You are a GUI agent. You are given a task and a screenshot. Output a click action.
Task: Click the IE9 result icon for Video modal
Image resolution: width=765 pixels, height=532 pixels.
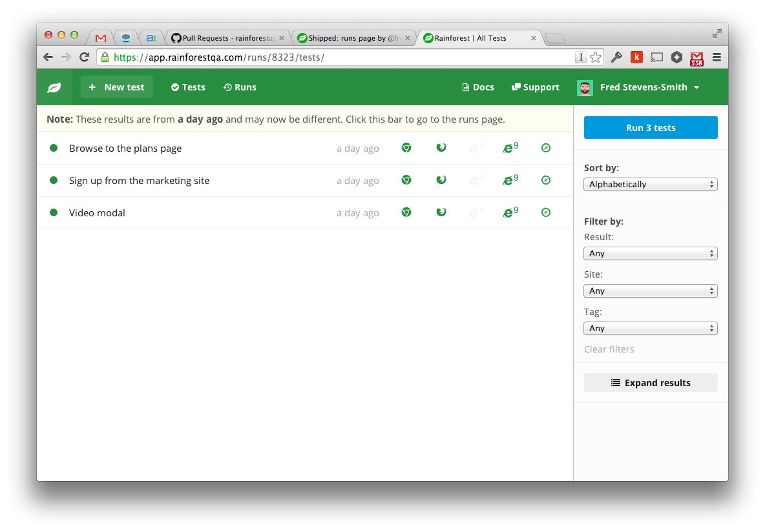click(x=510, y=212)
